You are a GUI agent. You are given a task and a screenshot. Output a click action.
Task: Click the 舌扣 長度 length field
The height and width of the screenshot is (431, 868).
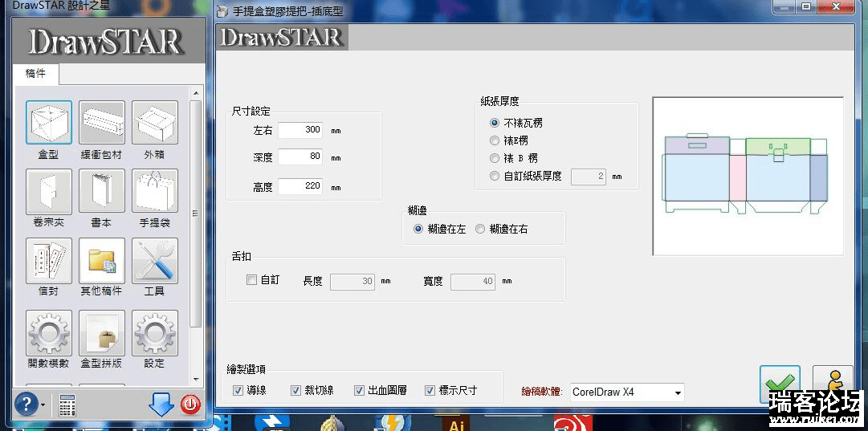click(x=352, y=282)
